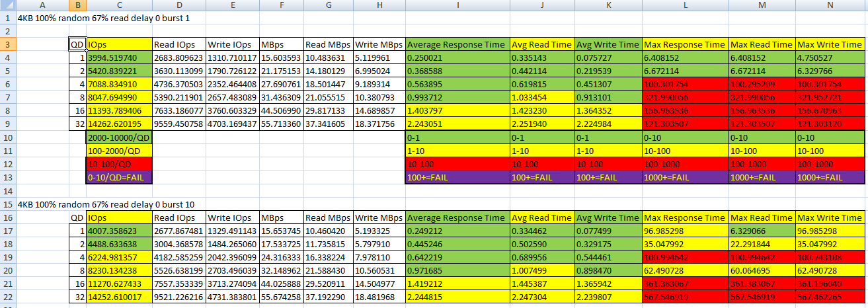Select cell with value 14.689857
This screenshot has width=868, height=308.
(379, 111)
